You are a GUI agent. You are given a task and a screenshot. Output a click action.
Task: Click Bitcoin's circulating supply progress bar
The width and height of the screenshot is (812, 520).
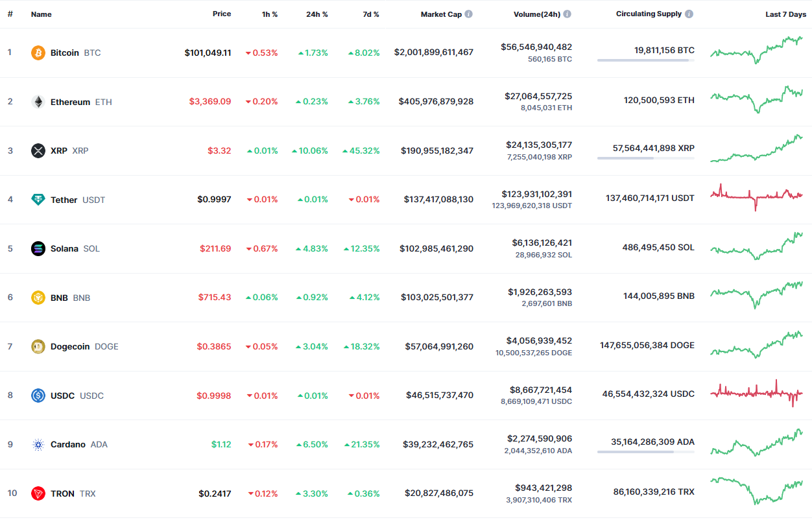coord(646,60)
